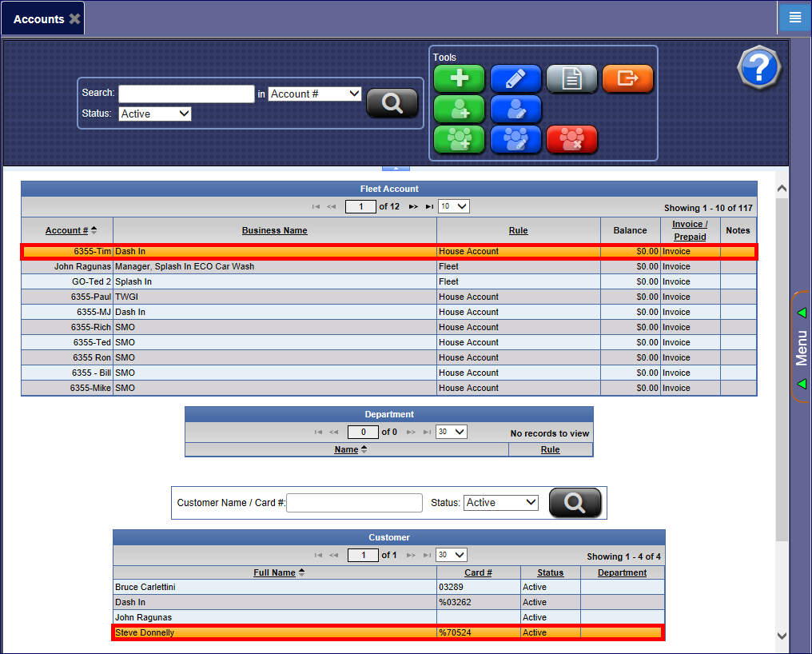Sort the Customer table by Card # header
The width and height of the screenshot is (812, 654).
click(478, 572)
